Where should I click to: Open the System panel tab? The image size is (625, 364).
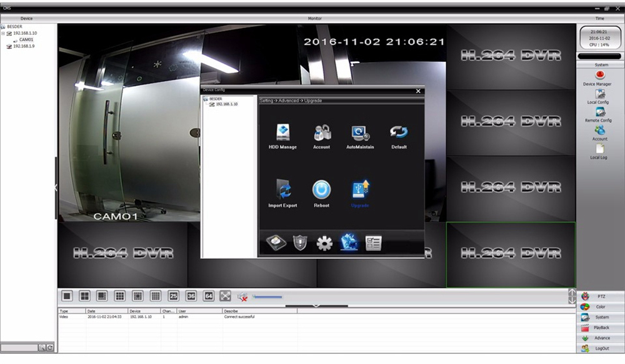601,317
